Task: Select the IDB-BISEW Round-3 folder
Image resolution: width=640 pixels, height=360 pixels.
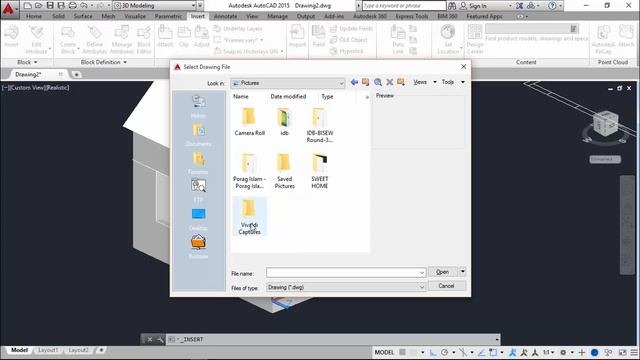Action: click(x=320, y=125)
